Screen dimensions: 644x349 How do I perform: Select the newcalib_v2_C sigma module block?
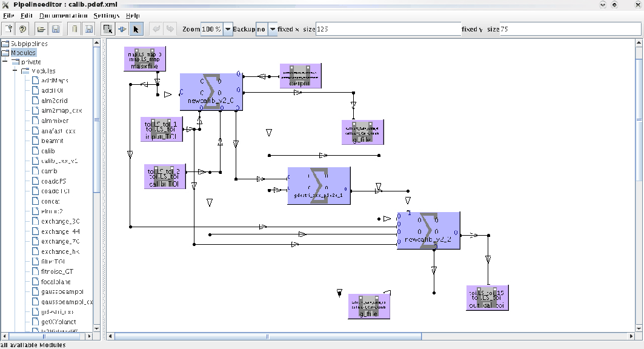[211, 92]
